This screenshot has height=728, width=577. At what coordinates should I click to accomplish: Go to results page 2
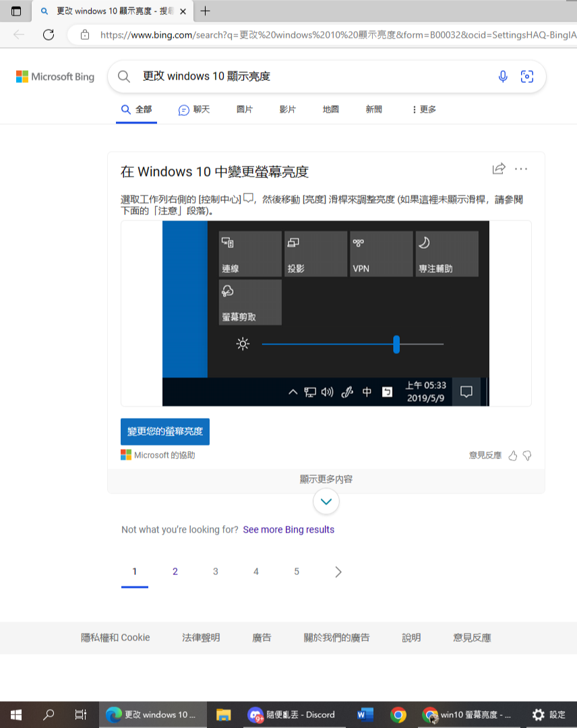(x=175, y=572)
